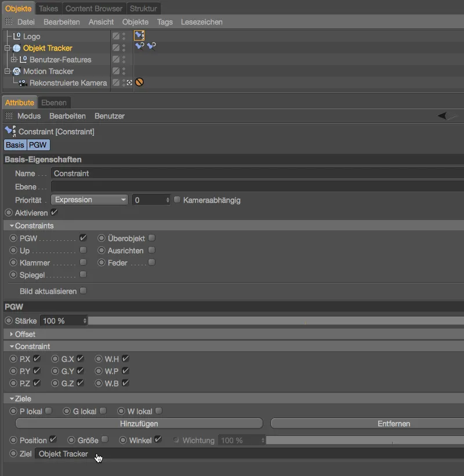The width and height of the screenshot is (464, 476).
Task: Select the PGW tab button
Action: 38,145
